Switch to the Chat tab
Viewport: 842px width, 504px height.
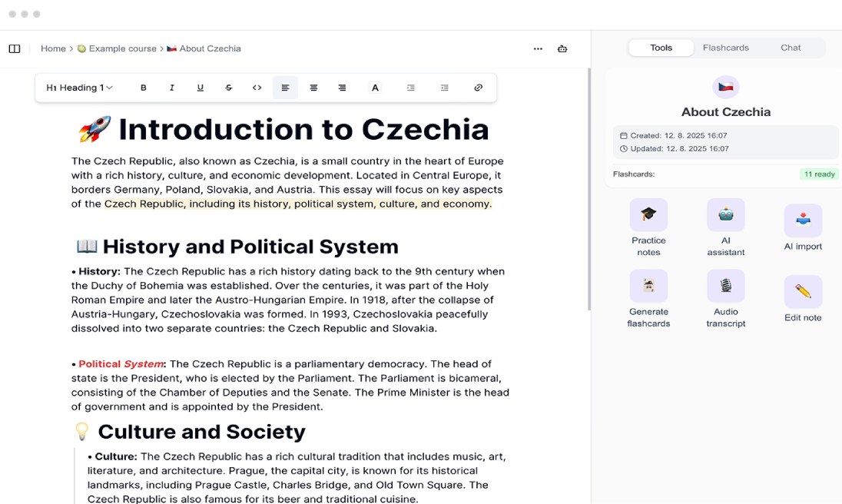point(791,48)
